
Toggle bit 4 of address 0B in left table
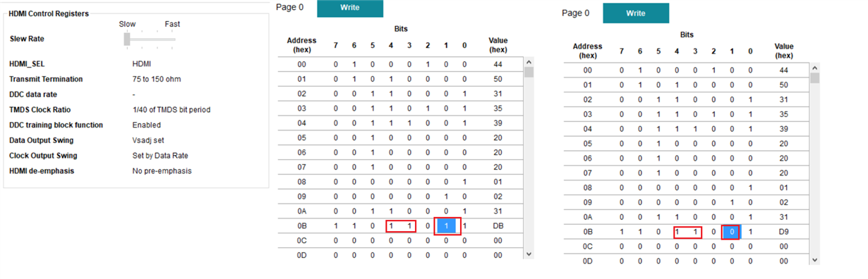(391, 225)
